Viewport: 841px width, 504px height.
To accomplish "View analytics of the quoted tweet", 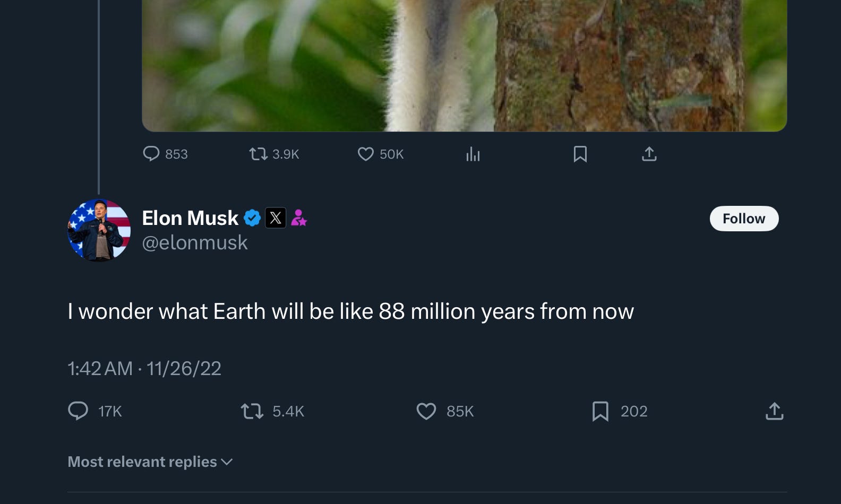I will [473, 154].
